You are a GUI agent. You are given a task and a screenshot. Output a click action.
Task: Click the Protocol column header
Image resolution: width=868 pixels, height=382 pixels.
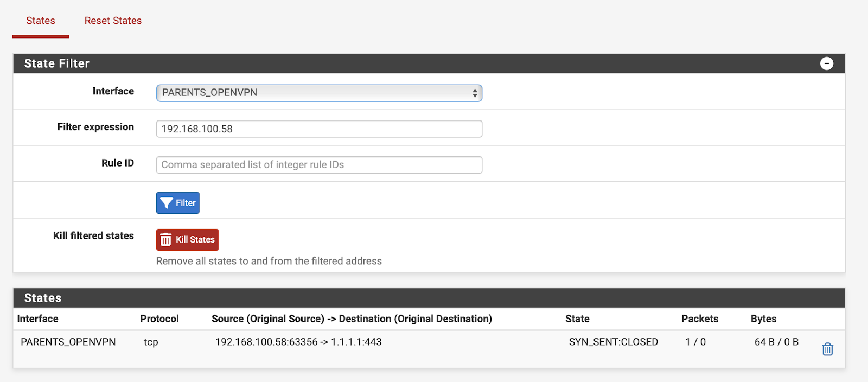tap(159, 319)
